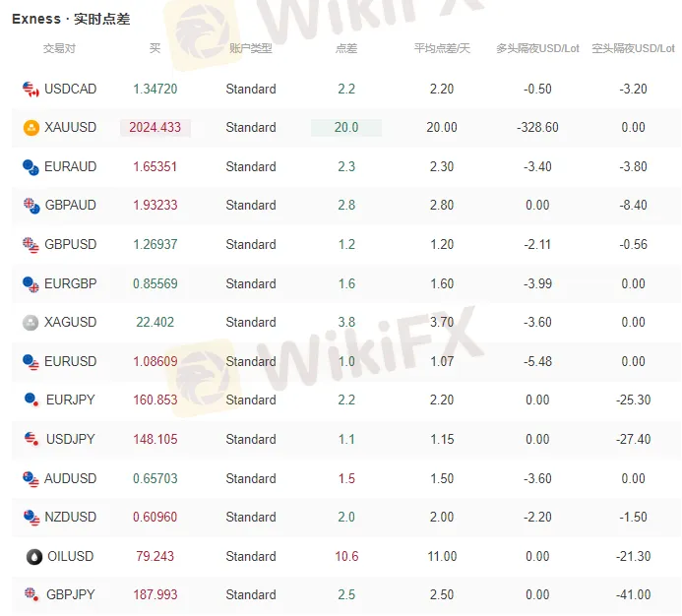Click the OILUSD oil drop icon

pos(34,556)
